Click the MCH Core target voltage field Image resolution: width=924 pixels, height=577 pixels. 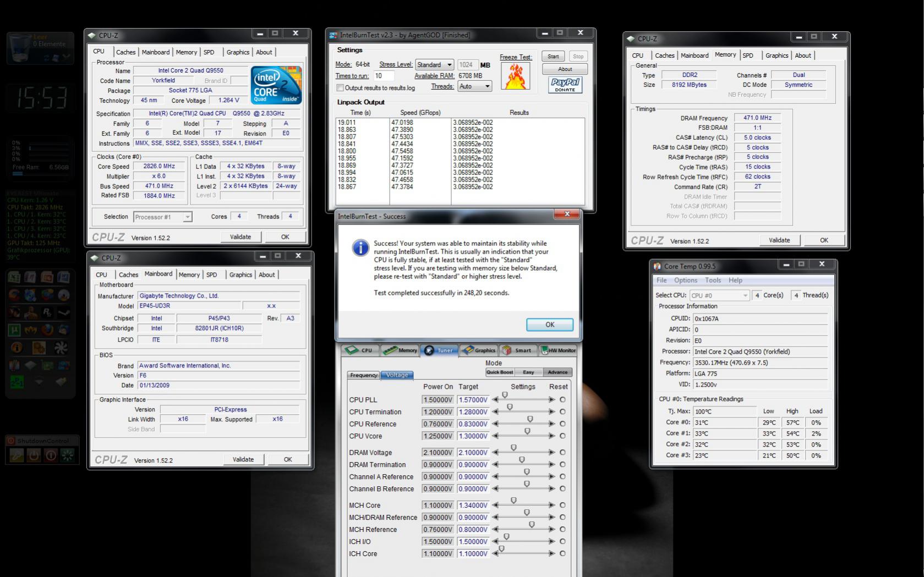473,505
